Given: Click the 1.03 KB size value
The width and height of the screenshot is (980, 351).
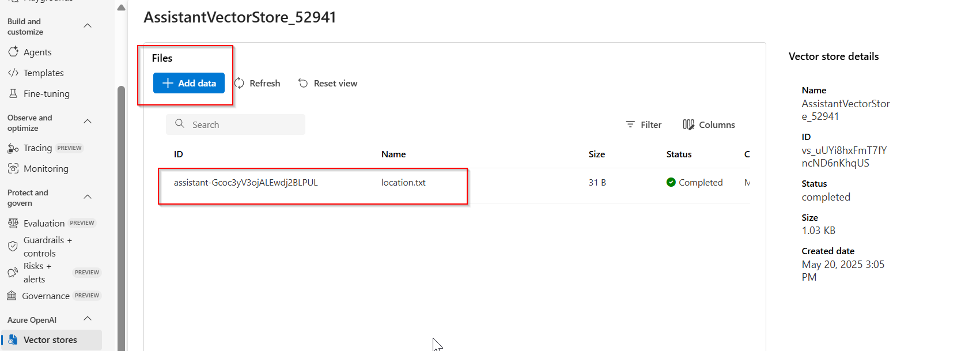Looking at the screenshot, I should point(818,230).
